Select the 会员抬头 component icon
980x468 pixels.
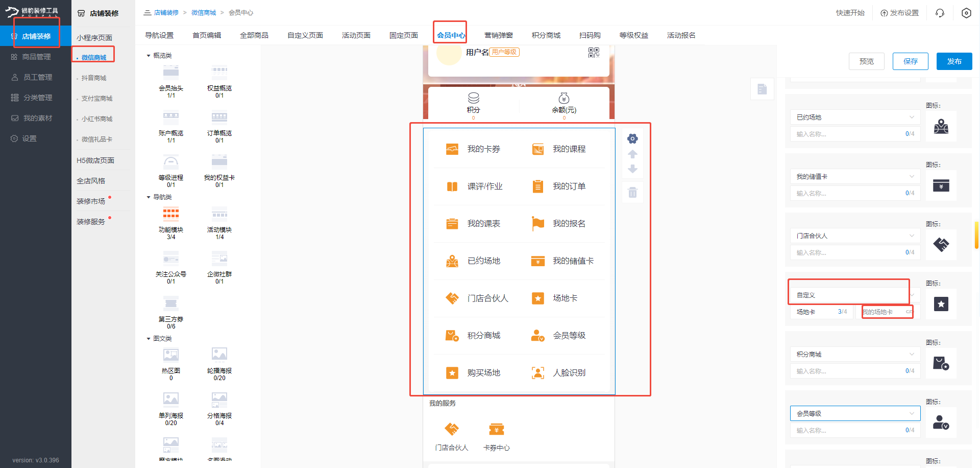[x=170, y=72]
